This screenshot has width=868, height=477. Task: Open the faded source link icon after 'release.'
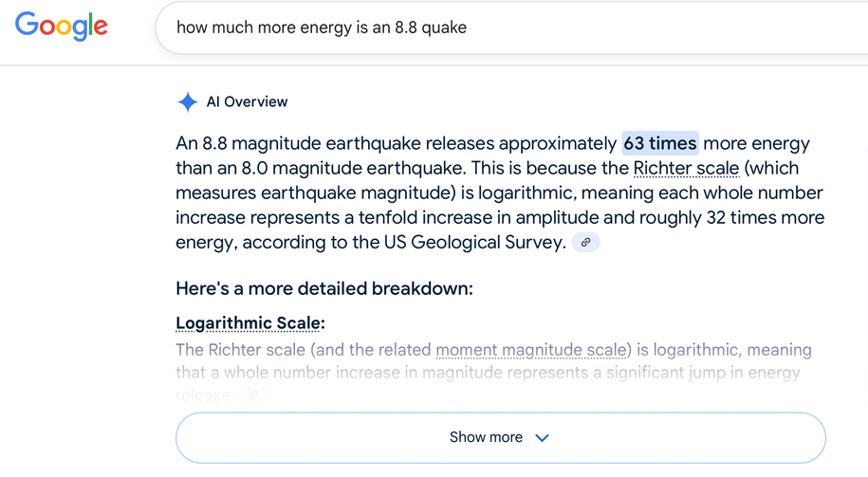tap(253, 394)
